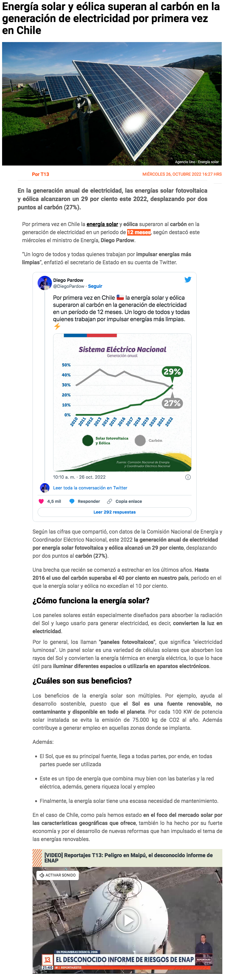Image resolution: width=228 pixels, height=980 pixels.
Task: Click the Twitter bird logo in tweet
Action: 188,280
